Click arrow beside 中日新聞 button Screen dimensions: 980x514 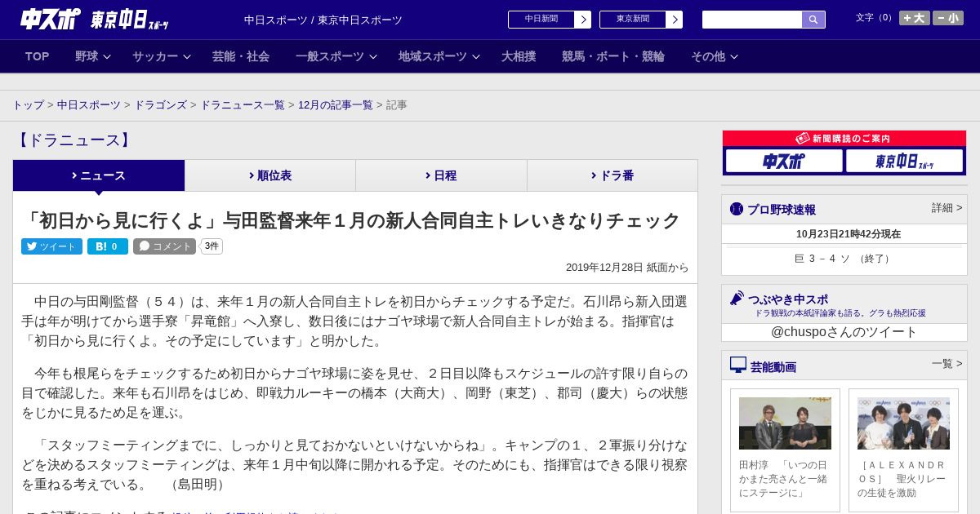coord(583,20)
